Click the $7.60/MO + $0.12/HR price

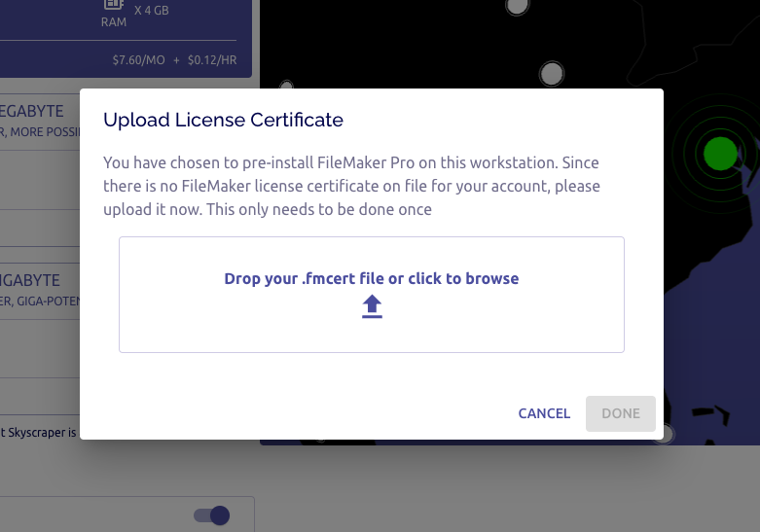point(174,60)
